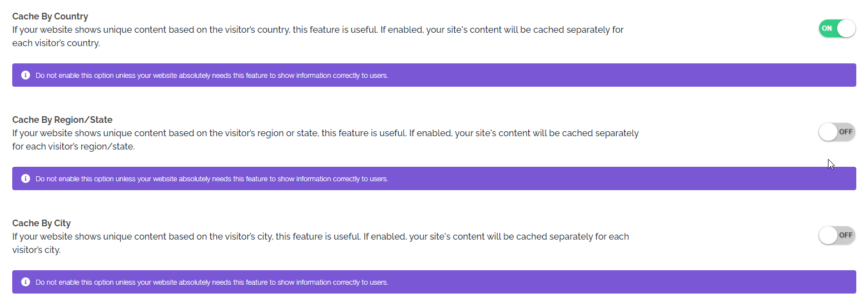Select the purple warning below Region/State description
Screen dimensions: 868x303
(434, 178)
